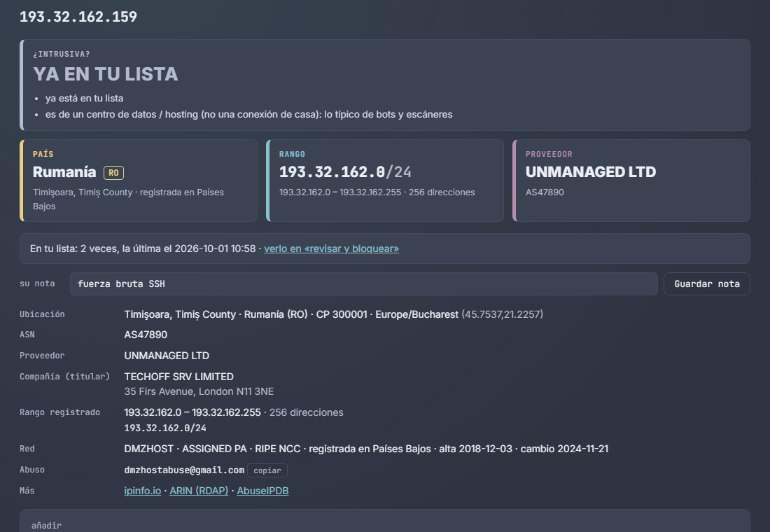Click the YA EN TU LISTA verdict heading

106,74
